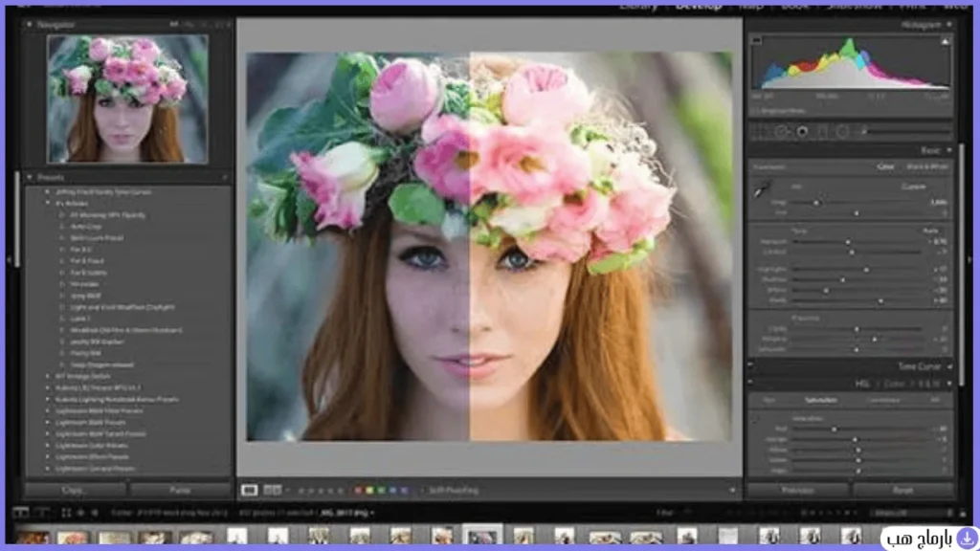Collapse the Basic panel
The height and width of the screenshot is (551, 980).
(949, 150)
